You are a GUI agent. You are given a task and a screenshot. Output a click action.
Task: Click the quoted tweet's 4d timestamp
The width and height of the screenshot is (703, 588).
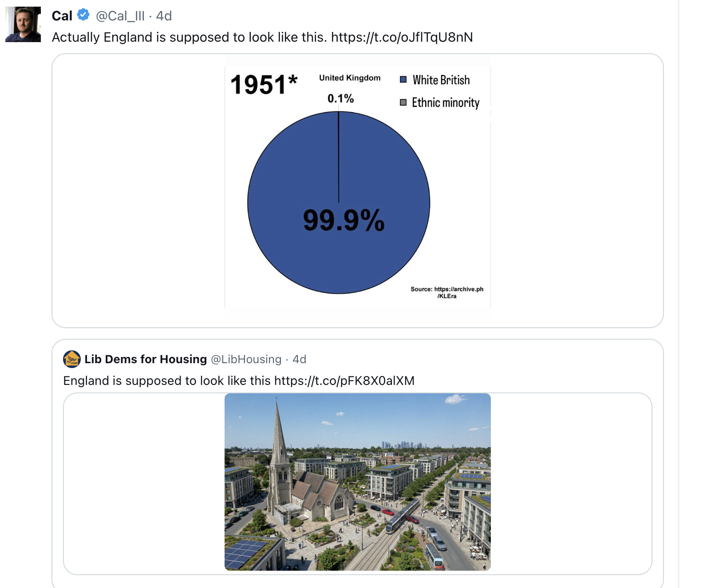300,359
